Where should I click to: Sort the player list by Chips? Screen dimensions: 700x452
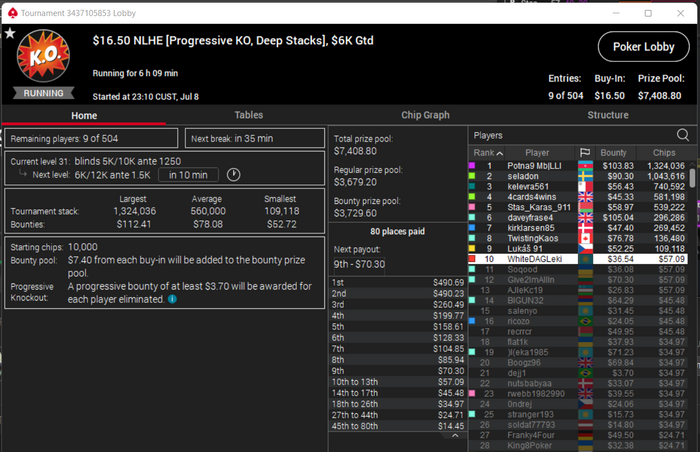click(664, 153)
